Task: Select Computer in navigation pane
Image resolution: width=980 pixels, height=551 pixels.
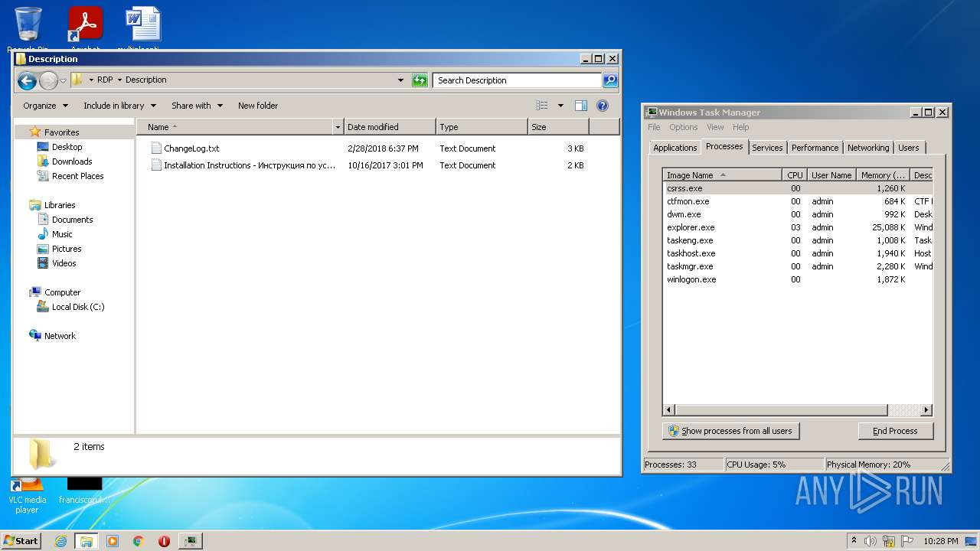Action: coord(62,292)
